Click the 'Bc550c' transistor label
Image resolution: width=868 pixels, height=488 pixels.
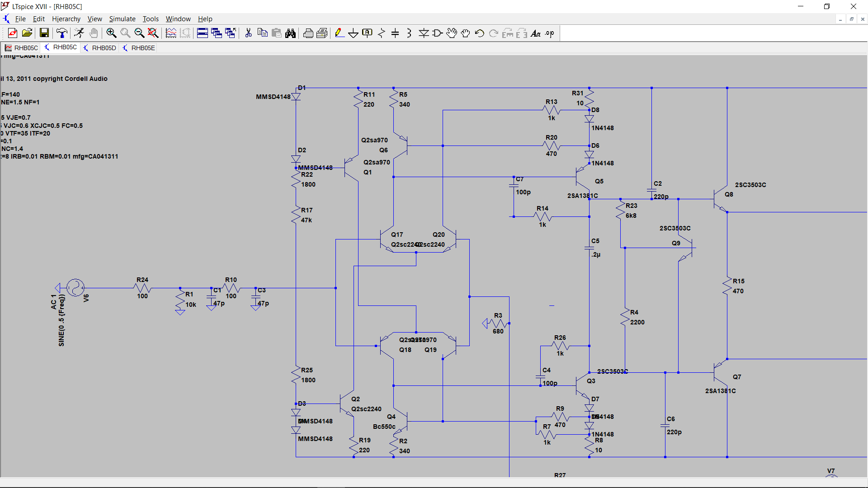384,427
